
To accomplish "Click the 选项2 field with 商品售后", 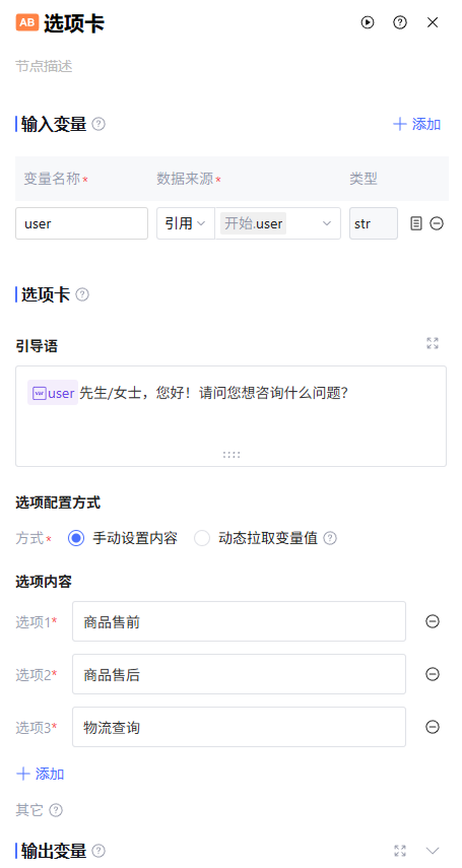I will (x=239, y=674).
